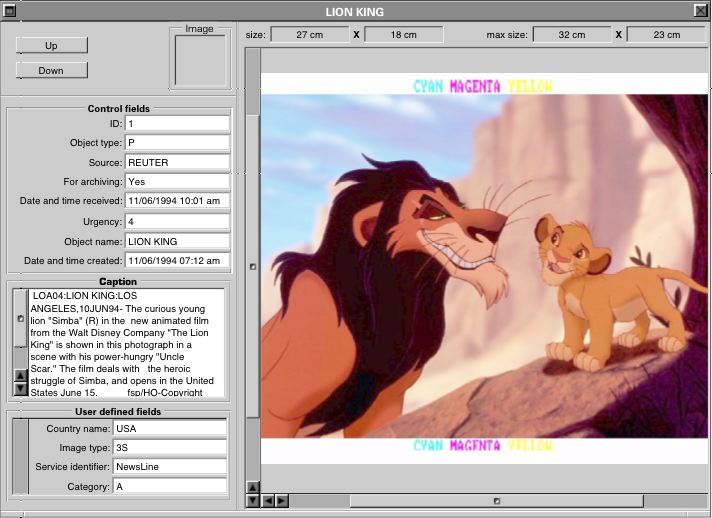The image size is (712, 518).
Task: Click the image viewer scroll up arrow
Action: point(253,488)
